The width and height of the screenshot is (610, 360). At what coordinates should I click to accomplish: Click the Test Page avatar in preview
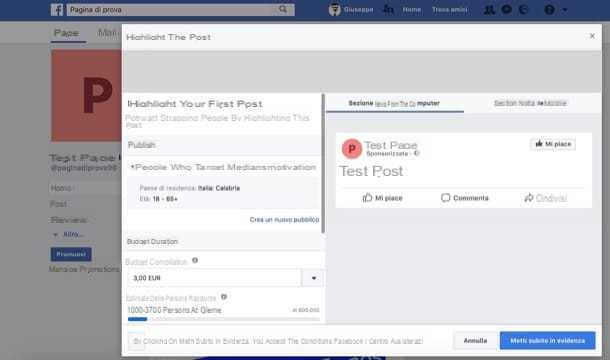[x=352, y=149]
